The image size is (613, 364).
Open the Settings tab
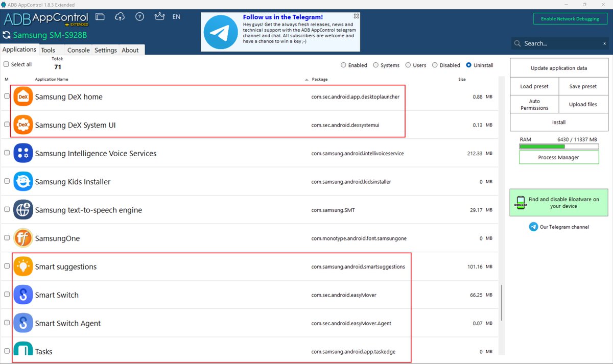coord(106,50)
